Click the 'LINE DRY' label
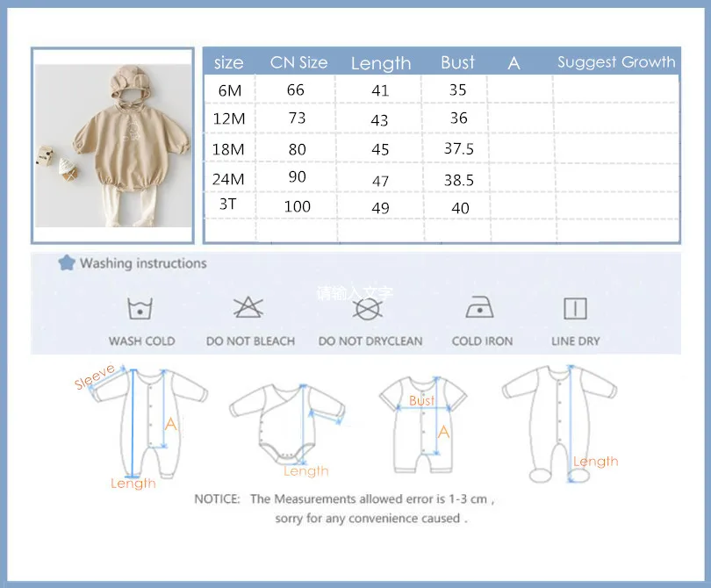 tap(576, 341)
